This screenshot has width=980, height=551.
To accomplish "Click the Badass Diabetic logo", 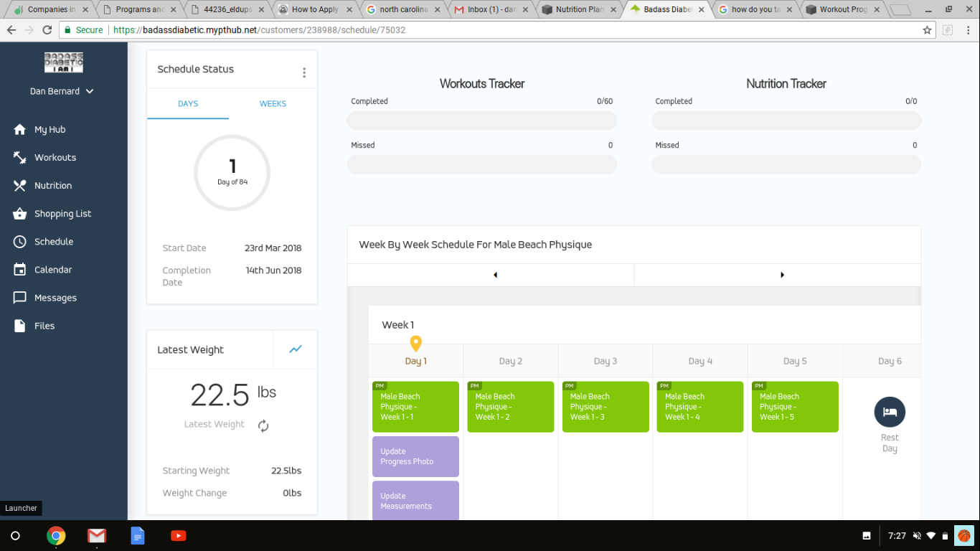I will click(64, 62).
